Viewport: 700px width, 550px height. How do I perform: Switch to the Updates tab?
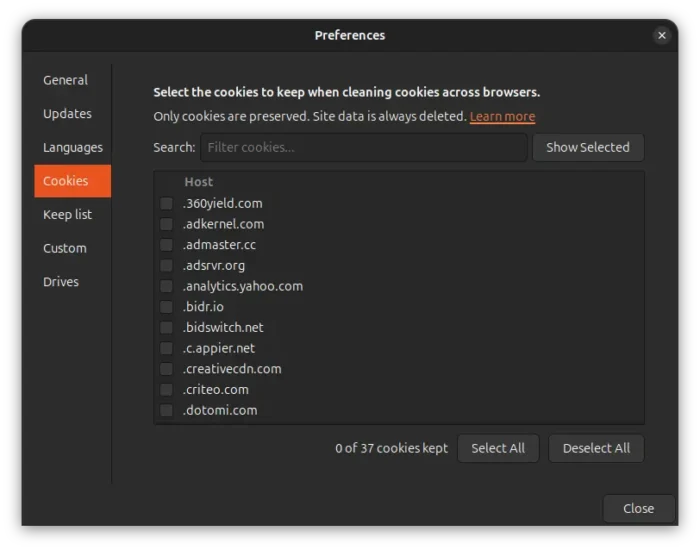[x=67, y=114]
